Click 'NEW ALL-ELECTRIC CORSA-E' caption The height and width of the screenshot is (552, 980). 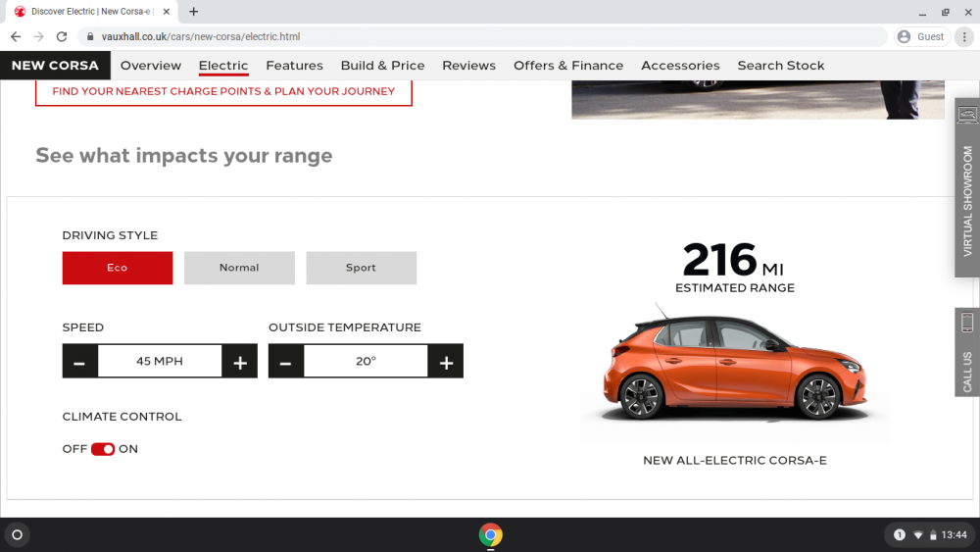tap(735, 461)
